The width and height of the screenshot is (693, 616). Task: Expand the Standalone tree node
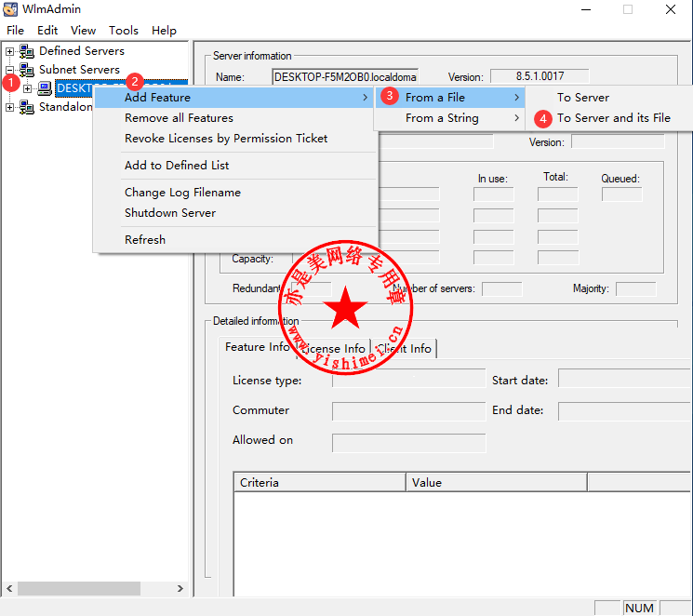[9, 107]
